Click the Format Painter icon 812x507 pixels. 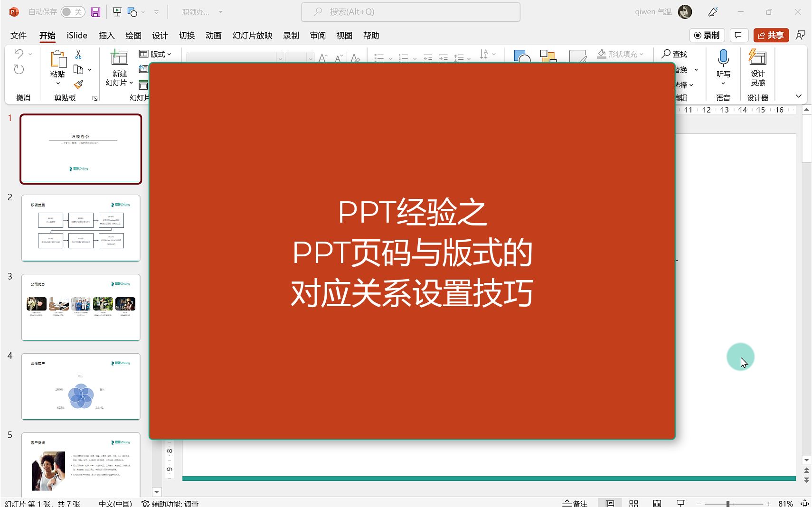pos(78,84)
